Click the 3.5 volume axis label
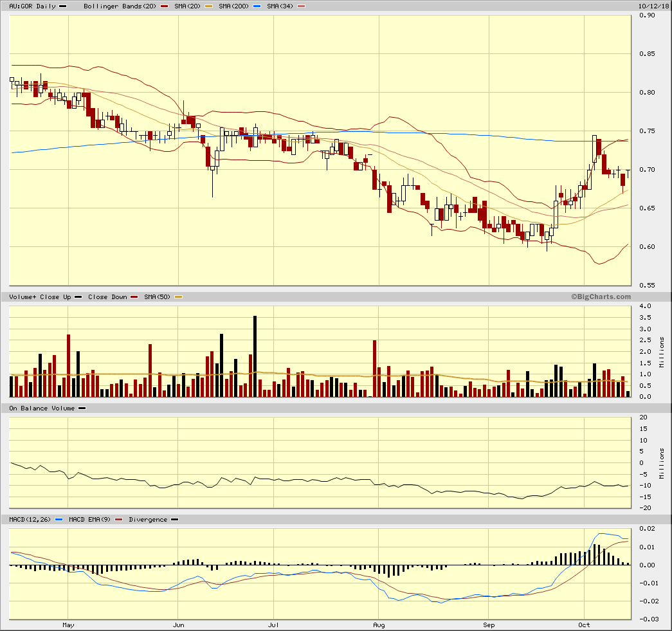 click(645, 317)
